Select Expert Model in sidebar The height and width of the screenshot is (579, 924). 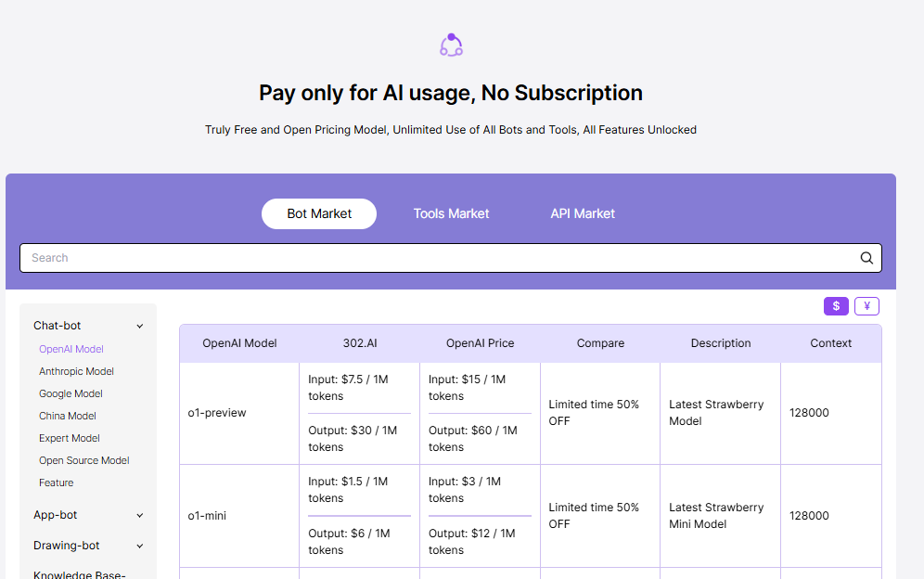[x=70, y=438]
